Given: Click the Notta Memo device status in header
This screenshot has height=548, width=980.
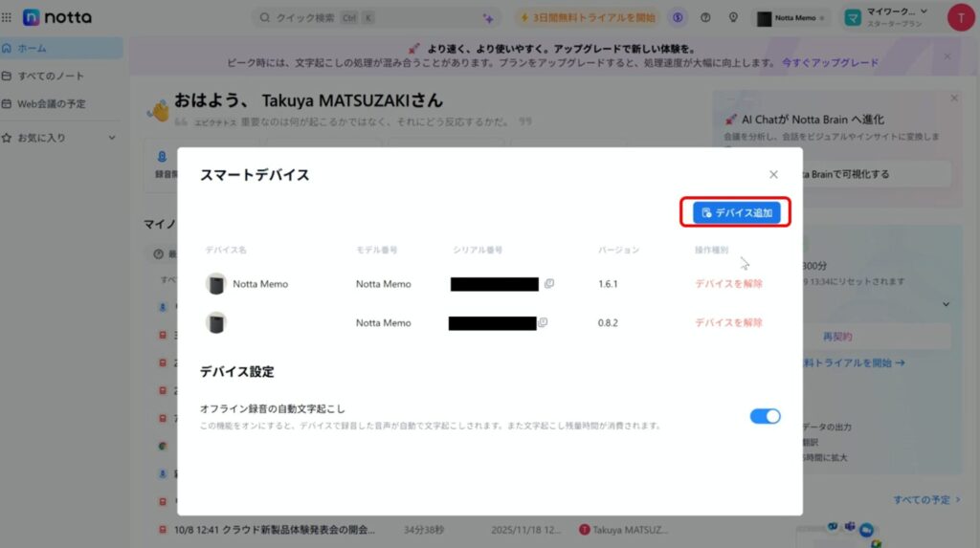Looking at the screenshot, I should coord(791,17).
